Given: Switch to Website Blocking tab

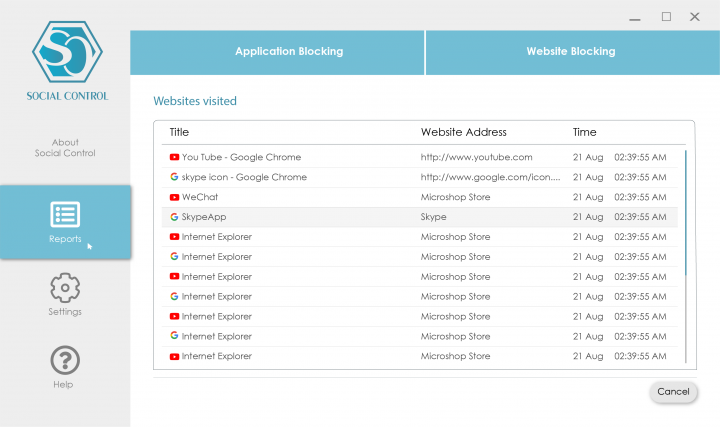Looking at the screenshot, I should pyautogui.click(x=571, y=51).
